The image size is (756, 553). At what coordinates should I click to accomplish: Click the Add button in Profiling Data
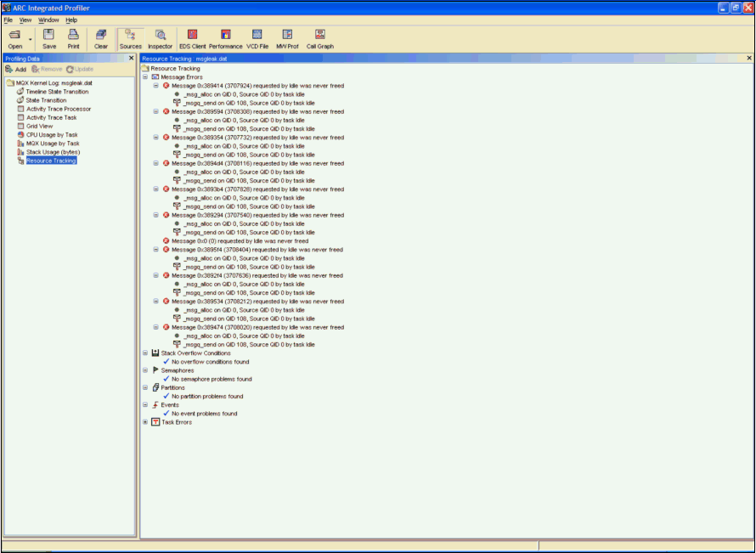16,69
